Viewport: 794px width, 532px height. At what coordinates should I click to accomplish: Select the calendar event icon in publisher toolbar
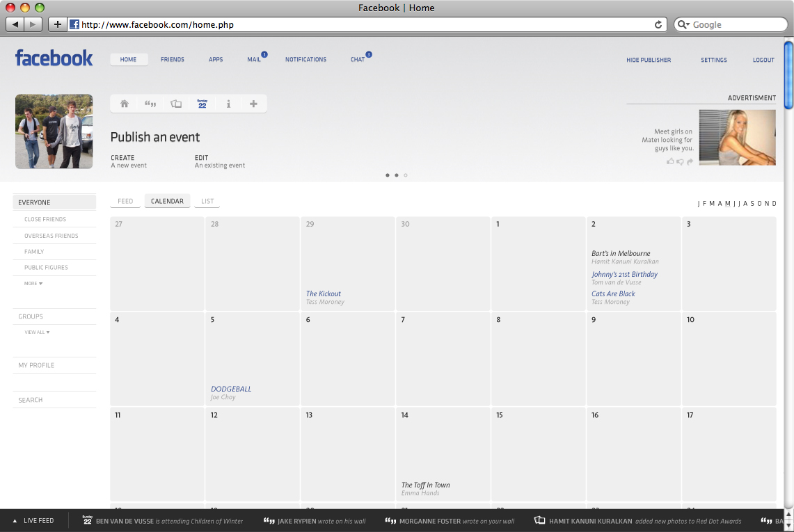[x=202, y=104]
